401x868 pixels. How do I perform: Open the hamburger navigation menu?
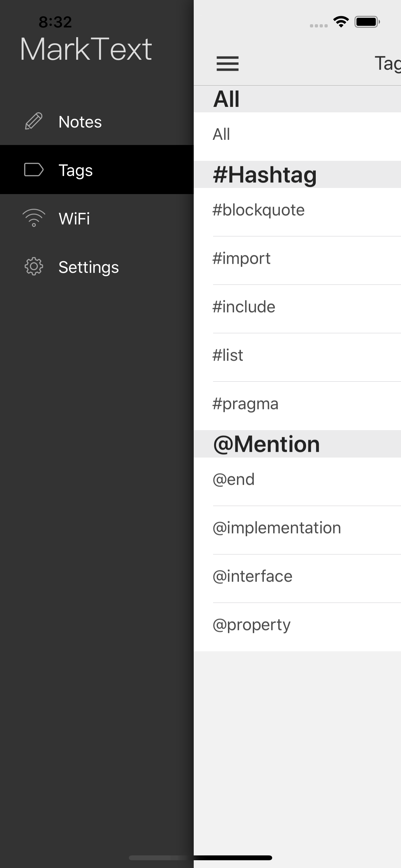click(x=227, y=64)
